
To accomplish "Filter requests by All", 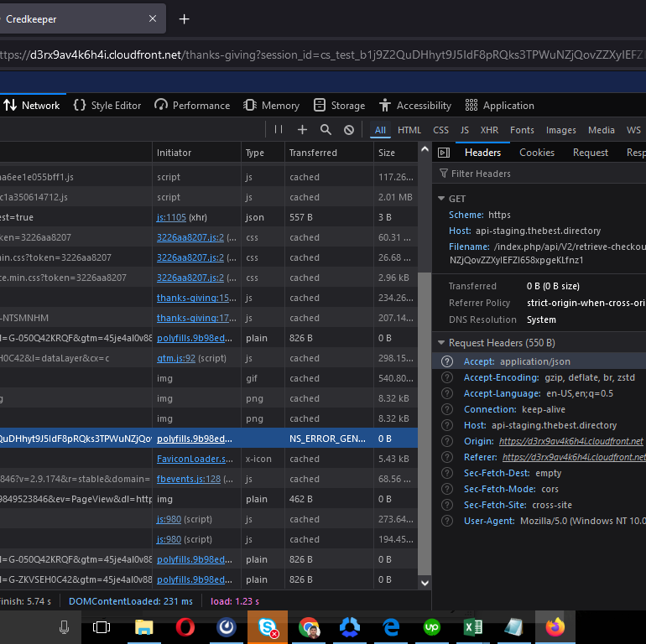I will 380,130.
